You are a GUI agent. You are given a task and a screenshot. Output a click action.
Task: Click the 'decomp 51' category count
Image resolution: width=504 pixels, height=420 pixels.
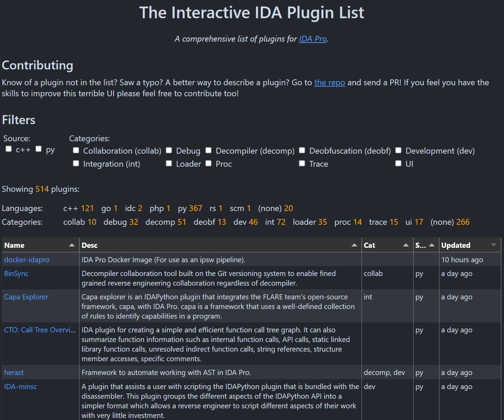[x=166, y=222]
